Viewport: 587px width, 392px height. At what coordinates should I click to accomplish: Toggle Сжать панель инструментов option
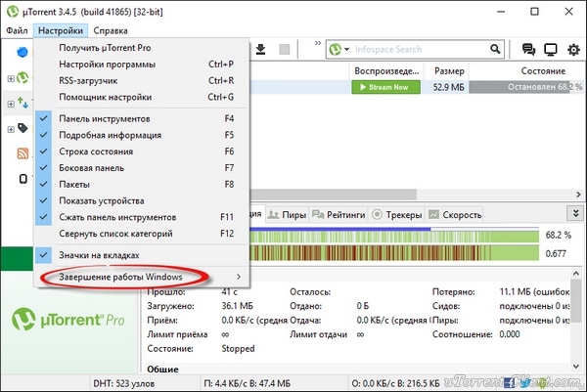pos(141,217)
